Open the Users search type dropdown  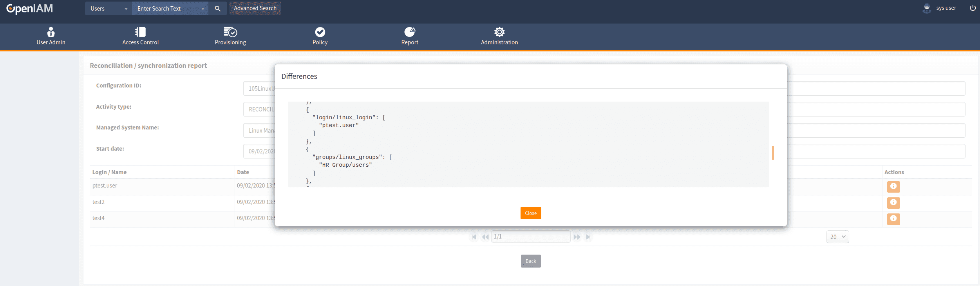pos(108,9)
